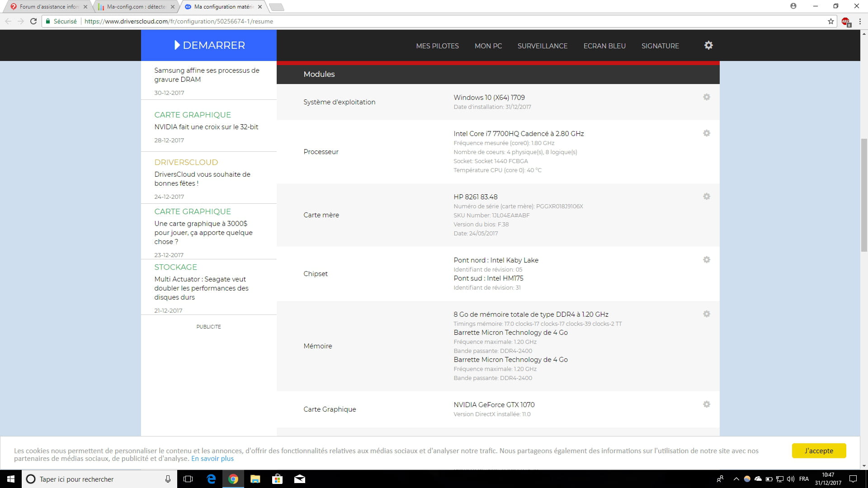Open DriversCloud bonnes fêtes news article
Viewport: 868px width, 488px height.
tap(202, 179)
